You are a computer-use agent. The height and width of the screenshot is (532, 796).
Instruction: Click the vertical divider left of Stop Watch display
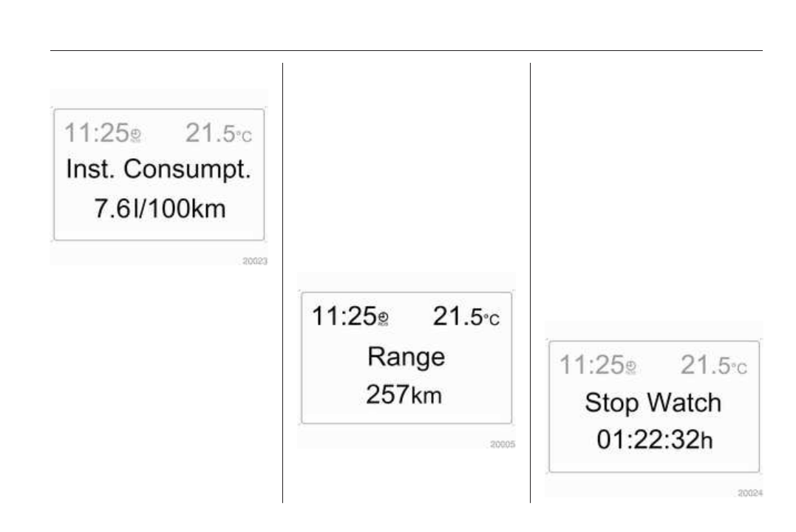point(531,281)
